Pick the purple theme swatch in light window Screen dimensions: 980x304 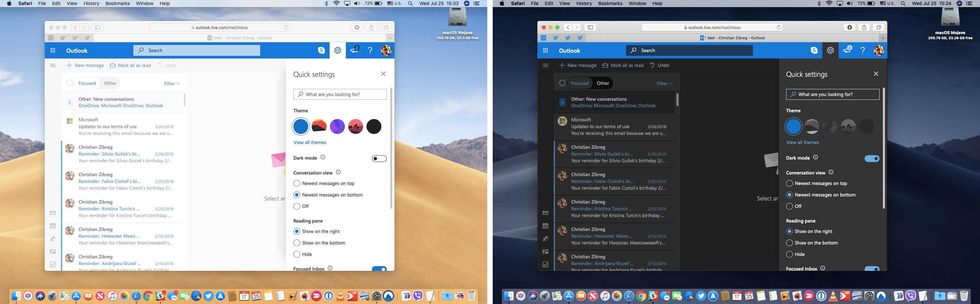pos(337,126)
